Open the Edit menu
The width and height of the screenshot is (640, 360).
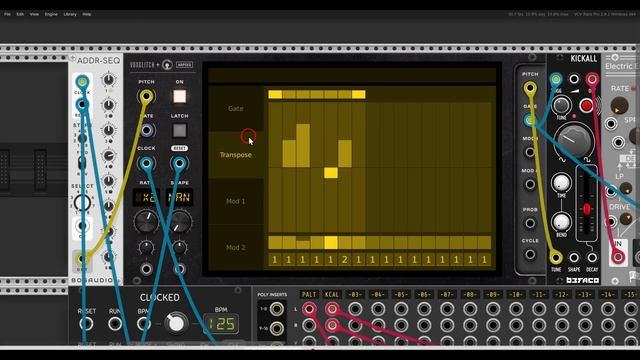tap(20, 14)
